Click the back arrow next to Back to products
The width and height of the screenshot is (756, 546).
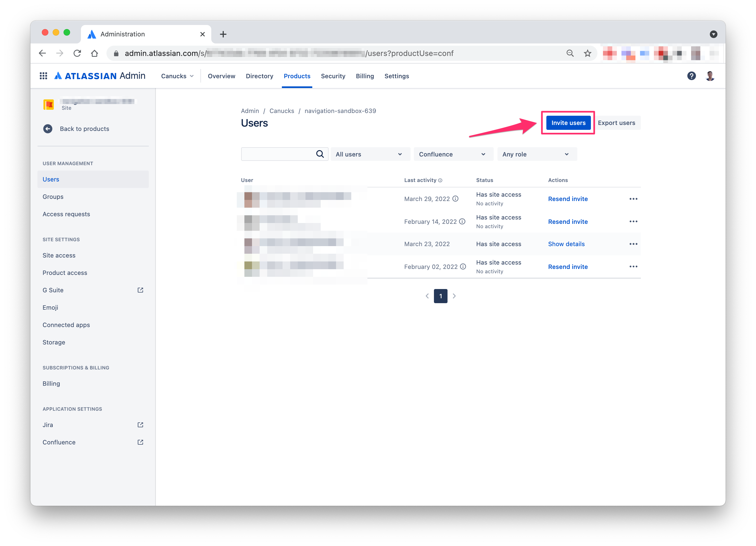(48, 129)
